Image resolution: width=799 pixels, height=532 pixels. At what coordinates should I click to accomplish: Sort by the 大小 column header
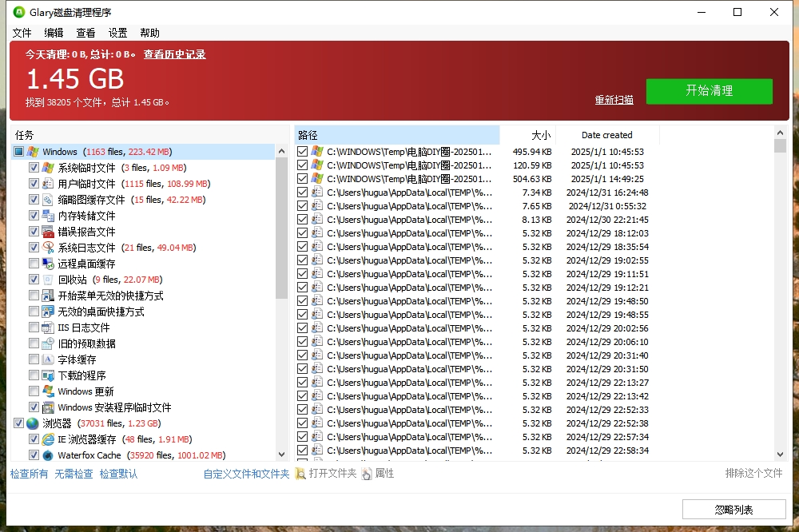528,135
